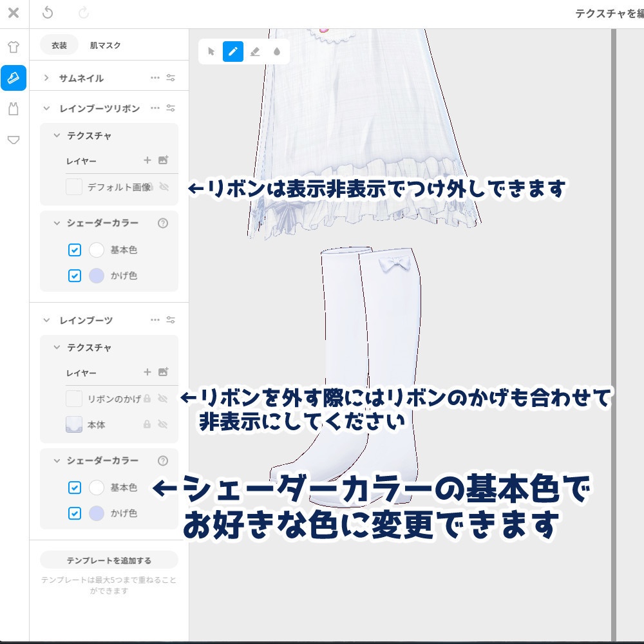The image size is (644, 644).
Task: Open the shirt clothing category in the sidebar
Action: tap(13, 46)
